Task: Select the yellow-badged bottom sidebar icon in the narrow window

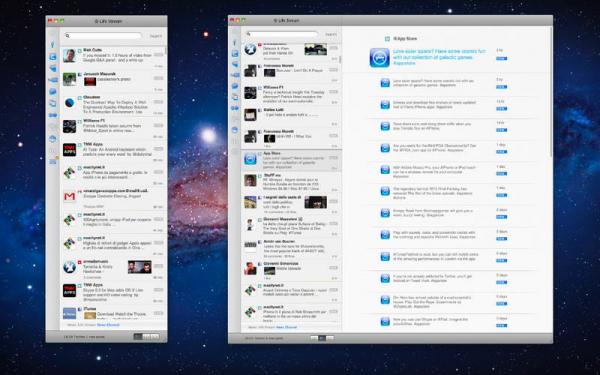Action: tap(53, 161)
